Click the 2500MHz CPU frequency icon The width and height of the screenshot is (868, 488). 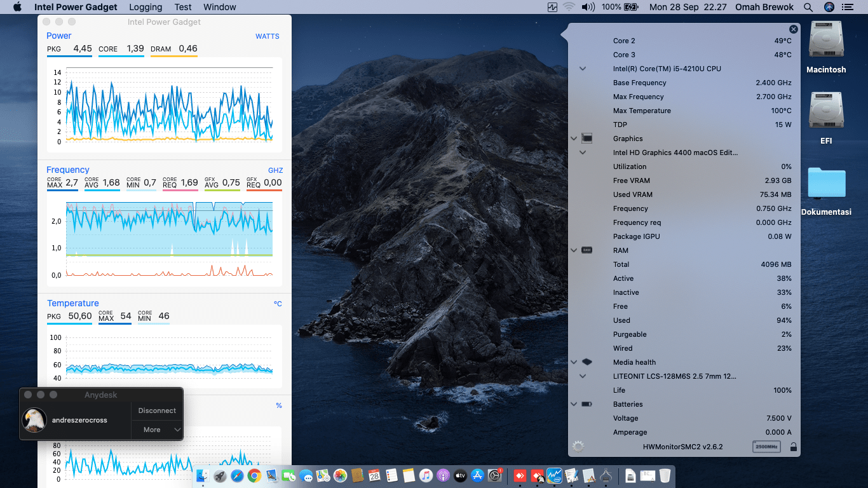click(x=766, y=447)
